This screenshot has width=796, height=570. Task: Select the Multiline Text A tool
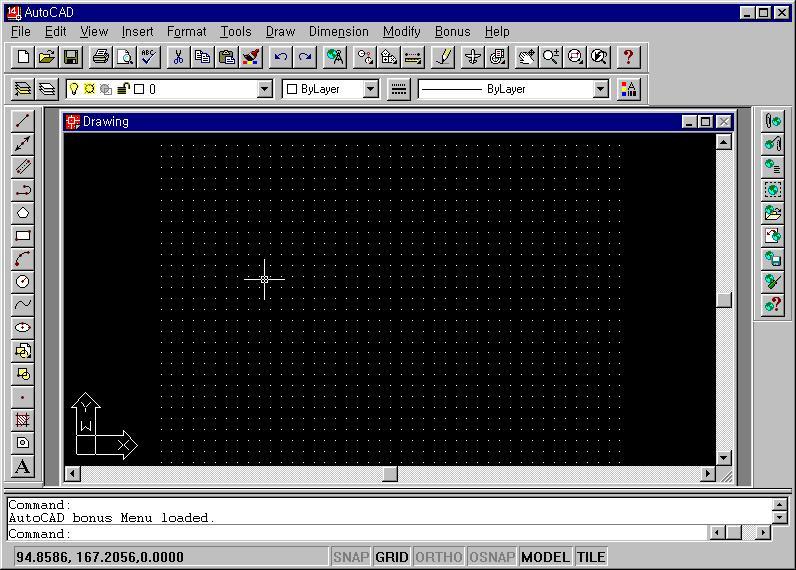coord(22,466)
